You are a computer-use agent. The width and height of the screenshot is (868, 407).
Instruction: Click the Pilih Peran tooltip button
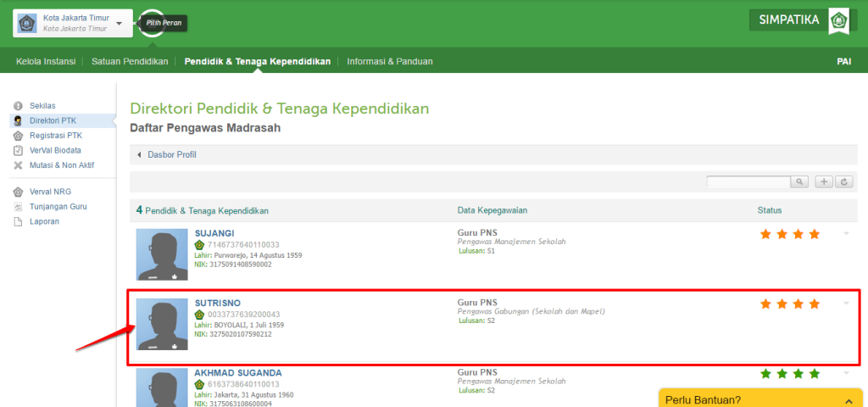click(164, 23)
